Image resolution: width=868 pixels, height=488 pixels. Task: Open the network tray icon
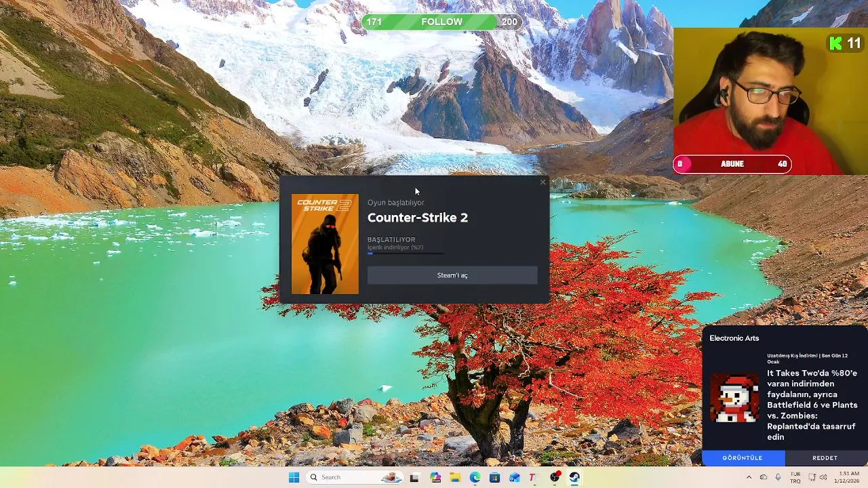(x=811, y=477)
